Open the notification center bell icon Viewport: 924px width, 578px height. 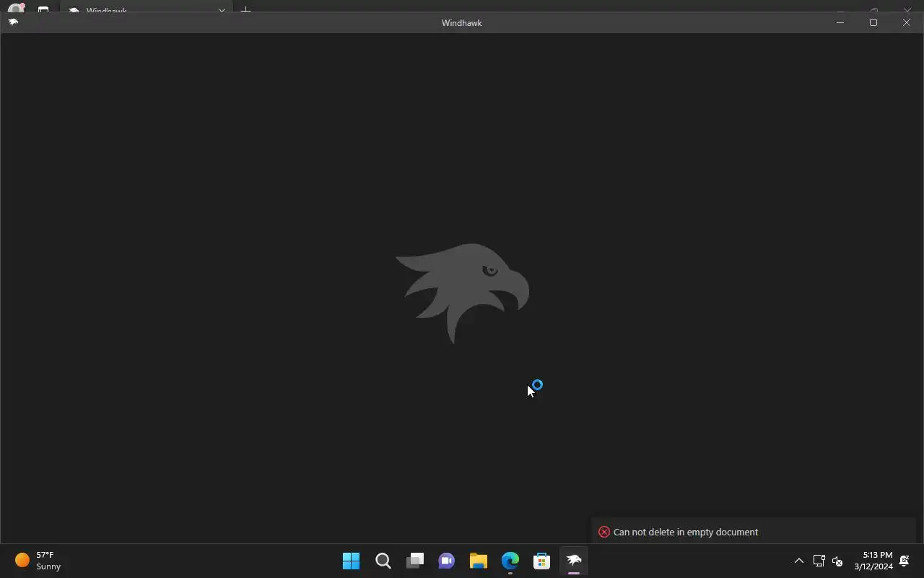coord(905,561)
